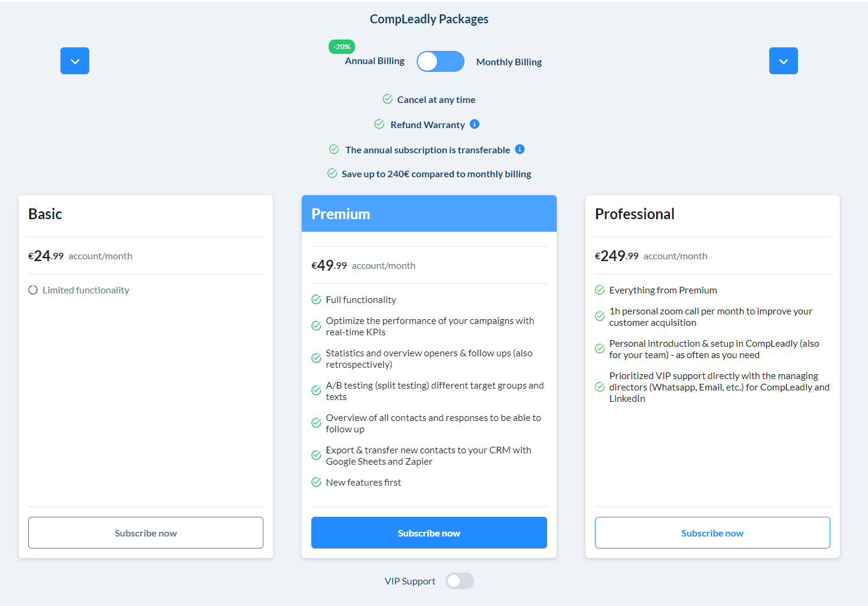Click checkmark icon beside New features first
Image resolution: width=868 pixels, height=606 pixels.
[317, 482]
